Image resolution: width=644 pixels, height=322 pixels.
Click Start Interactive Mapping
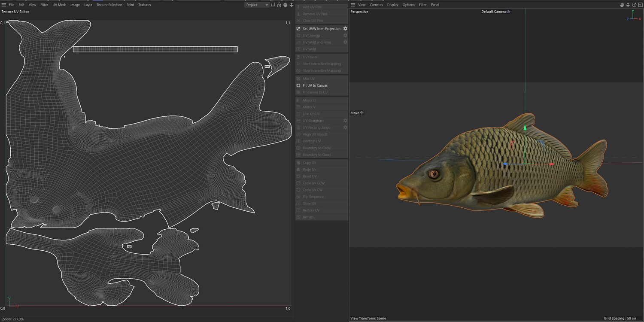[322, 64]
